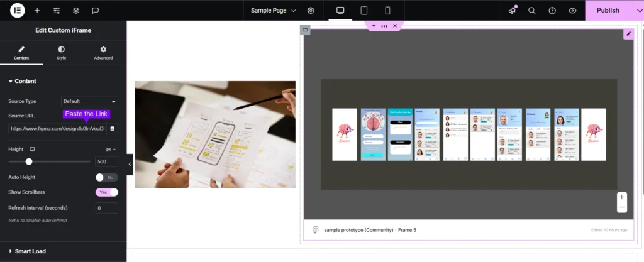The image size is (644, 262).
Task: Collapse the side panel arrow
Action: (130, 165)
